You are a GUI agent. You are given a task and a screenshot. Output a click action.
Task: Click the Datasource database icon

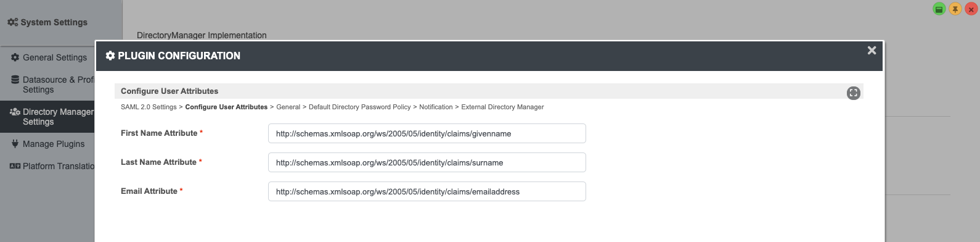click(15, 80)
